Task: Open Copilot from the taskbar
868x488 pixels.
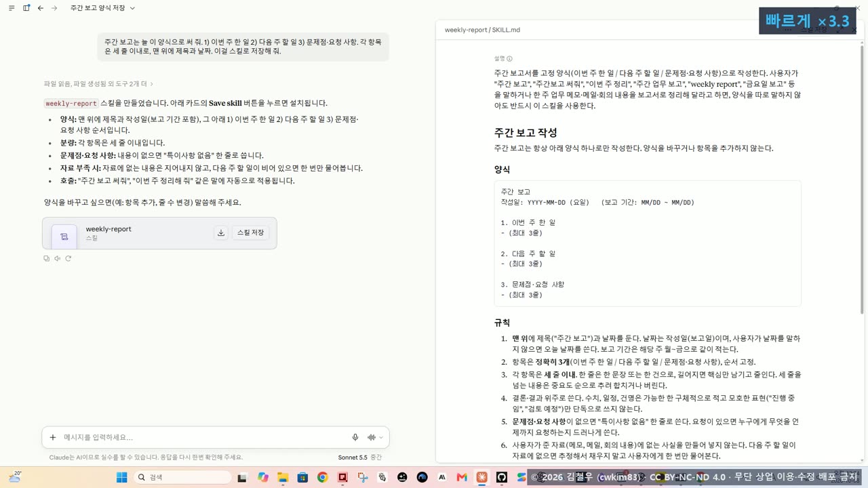Action: [x=263, y=477]
